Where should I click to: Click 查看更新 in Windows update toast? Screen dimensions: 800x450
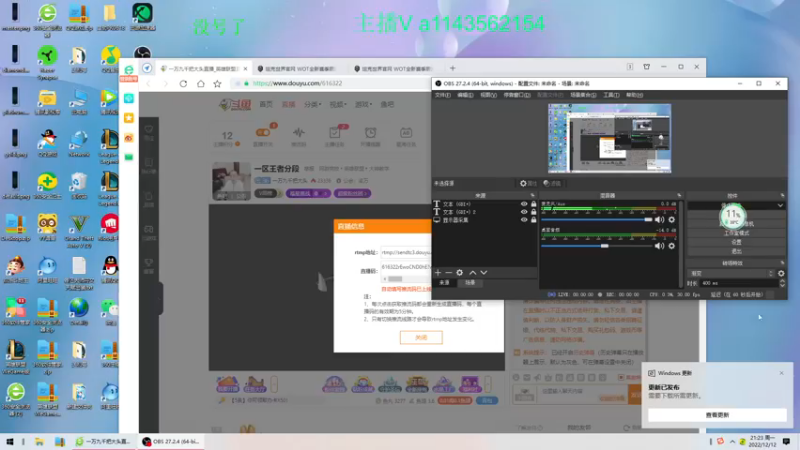point(717,415)
